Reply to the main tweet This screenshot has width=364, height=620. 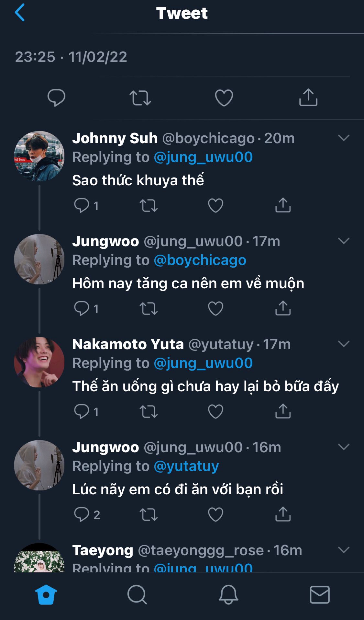pos(56,98)
